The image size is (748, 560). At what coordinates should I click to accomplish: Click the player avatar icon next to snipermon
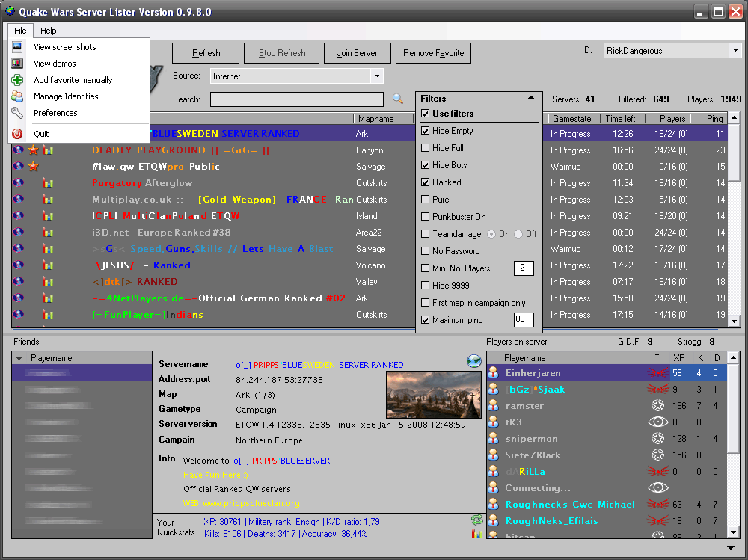(494, 439)
